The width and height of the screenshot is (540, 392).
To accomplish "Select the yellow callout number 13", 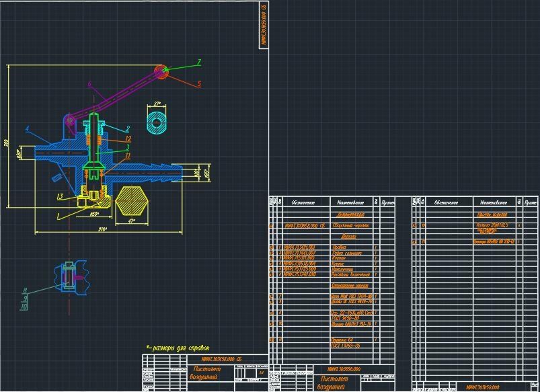I will coord(60,197).
